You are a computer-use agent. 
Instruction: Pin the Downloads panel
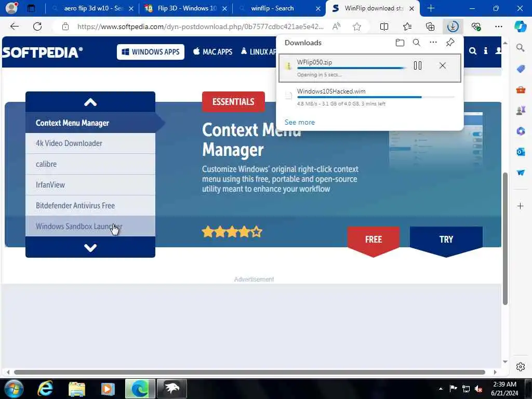point(450,43)
